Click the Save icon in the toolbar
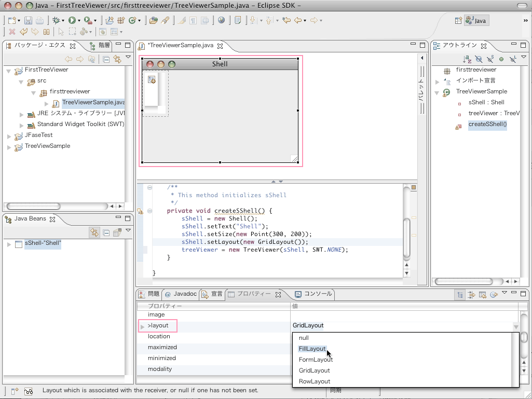 point(28,20)
